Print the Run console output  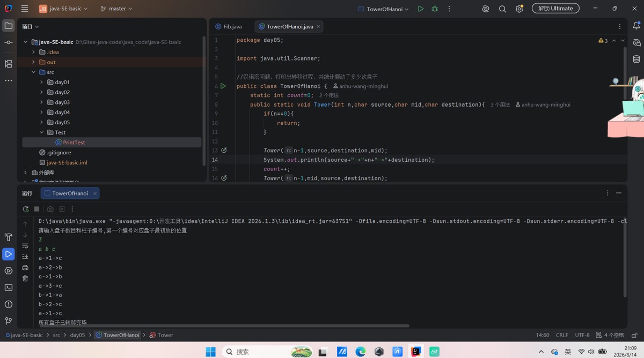pyautogui.click(x=25, y=267)
